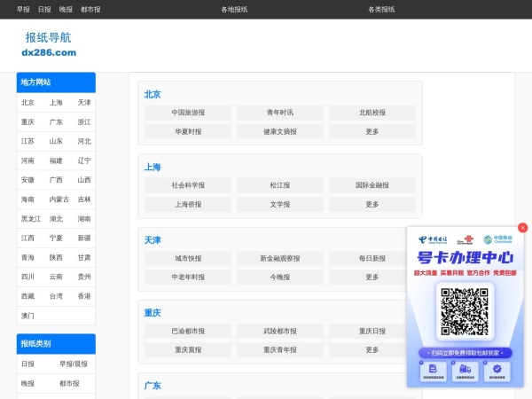Image resolution: width=532 pixels, height=399 pixels.
Task: Visit 四川 from the region list
Action: (x=27, y=277)
